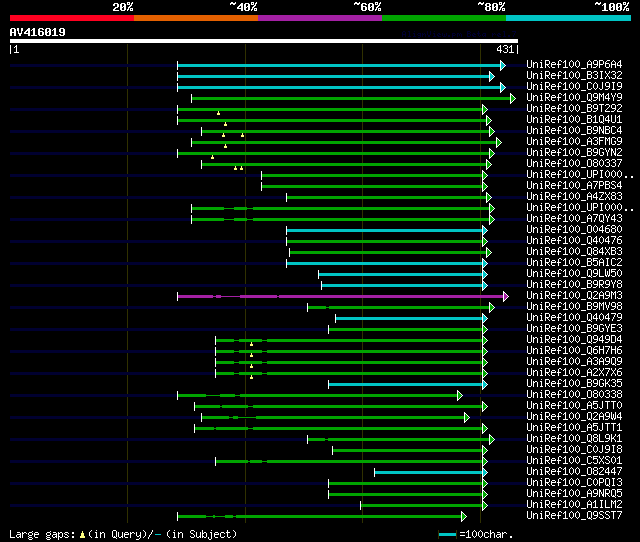Viewport: 640px width, 542px height.
Task: Click the yellow gap symbol in the legend
Action: pos(82,534)
